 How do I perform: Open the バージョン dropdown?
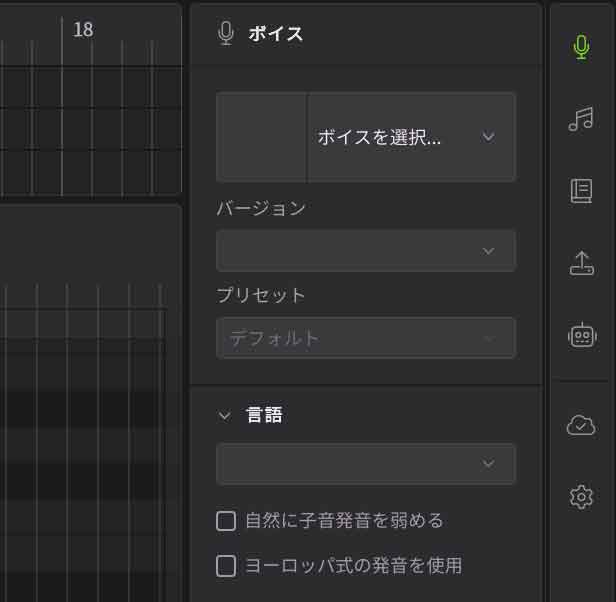pos(365,251)
